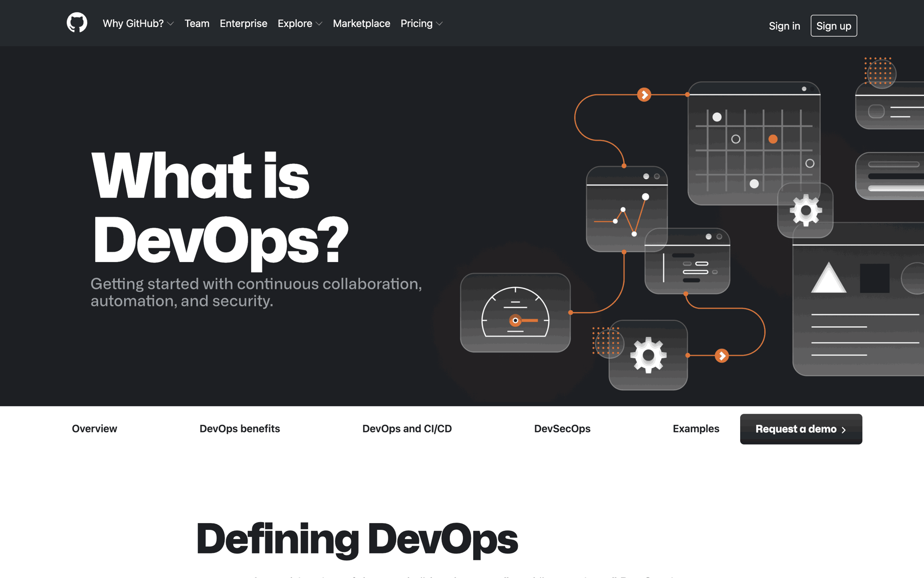The width and height of the screenshot is (924, 578).
Task: Open the Why GitHub? dropdown menu
Action: point(138,23)
